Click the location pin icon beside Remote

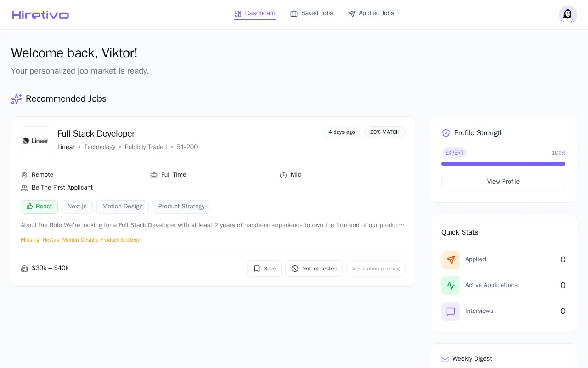tap(24, 175)
